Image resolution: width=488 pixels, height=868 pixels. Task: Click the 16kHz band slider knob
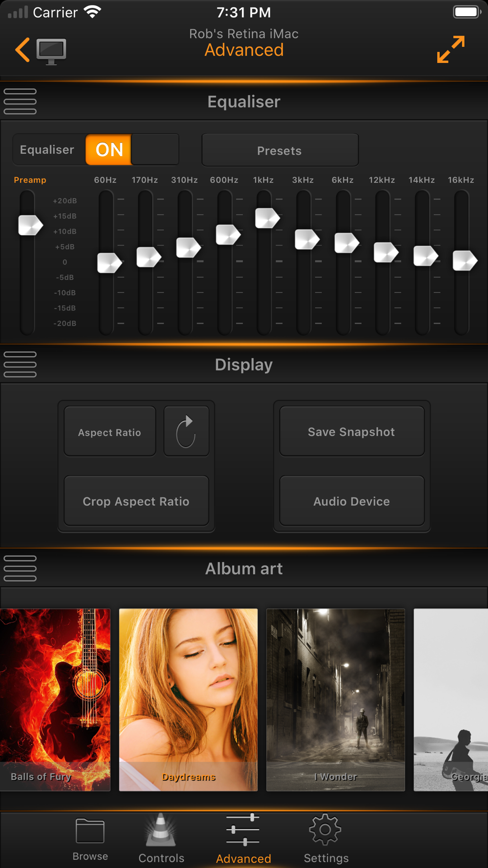tap(465, 260)
